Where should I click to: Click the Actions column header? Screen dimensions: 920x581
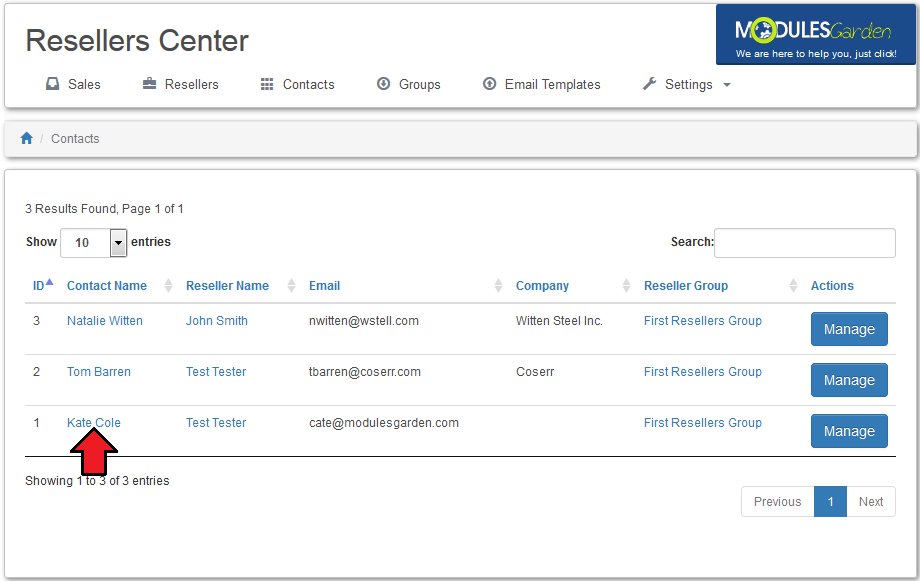point(832,286)
